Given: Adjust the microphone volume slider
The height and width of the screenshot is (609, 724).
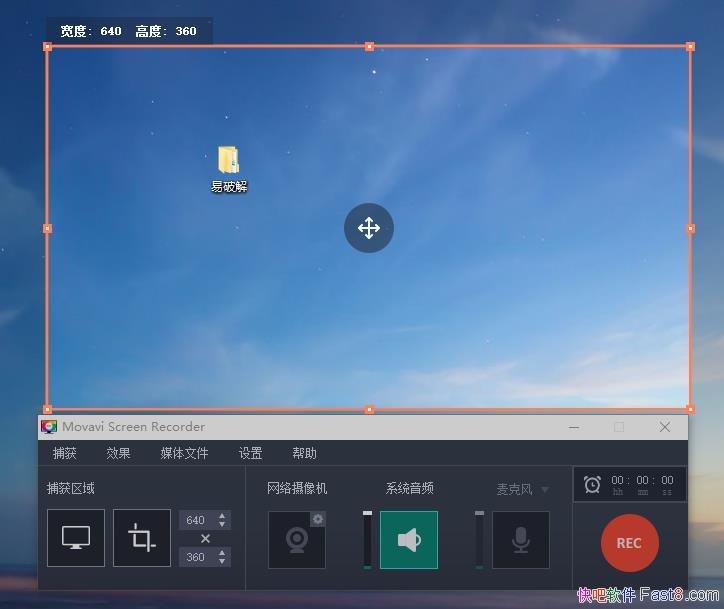Looking at the screenshot, I should (480, 540).
